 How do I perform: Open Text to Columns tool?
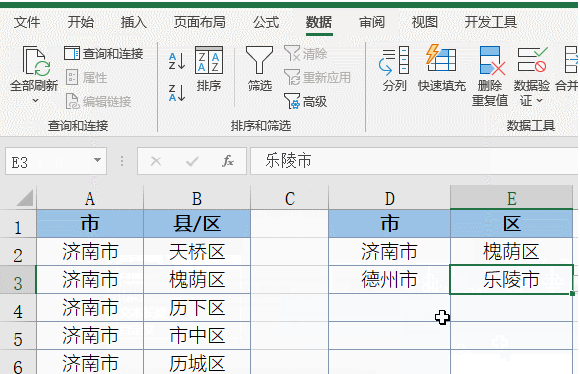point(394,69)
